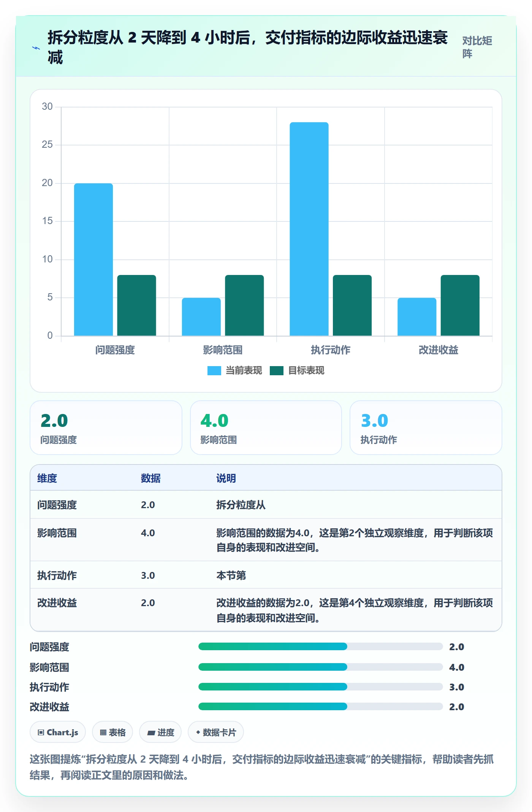Click the tall 当前表现 bar for 执行动作
This screenshot has width=532, height=812.
[309, 229]
